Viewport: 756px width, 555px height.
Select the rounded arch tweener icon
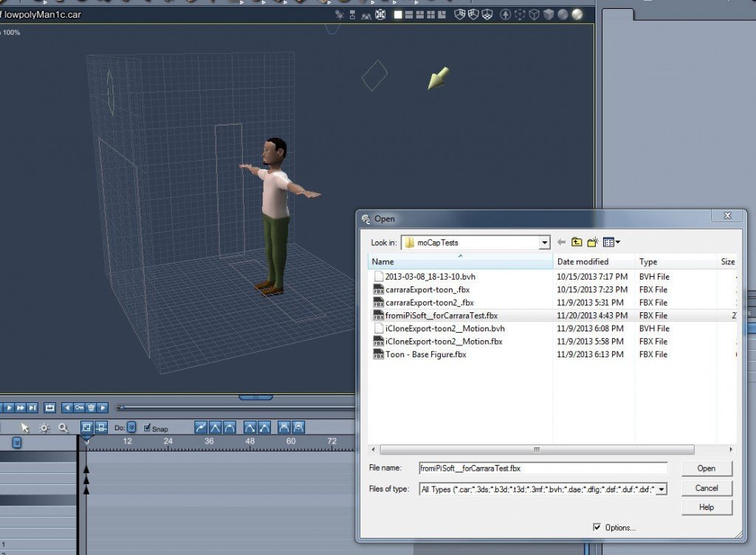click(x=230, y=427)
